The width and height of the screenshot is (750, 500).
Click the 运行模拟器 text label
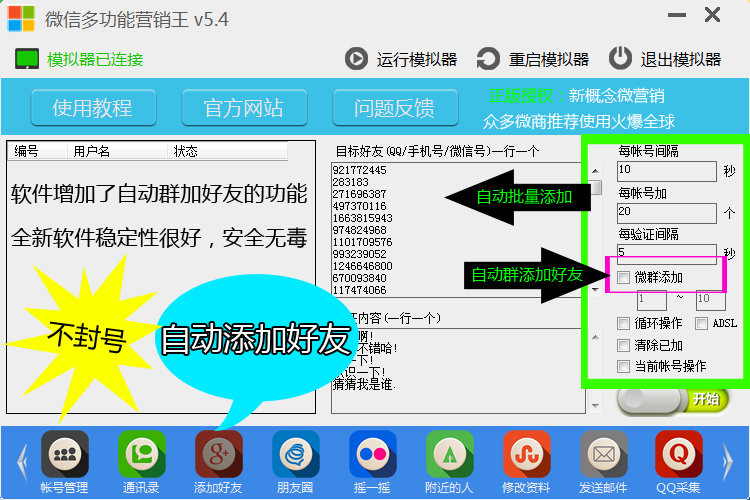coord(417,59)
